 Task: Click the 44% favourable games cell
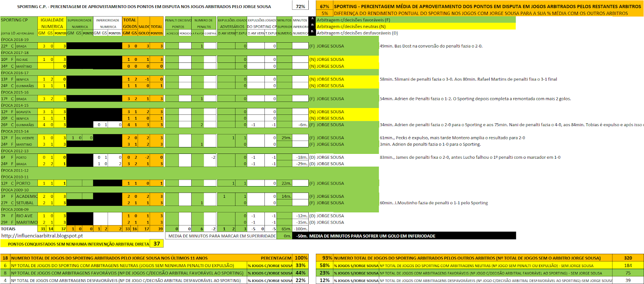(x=301, y=273)
